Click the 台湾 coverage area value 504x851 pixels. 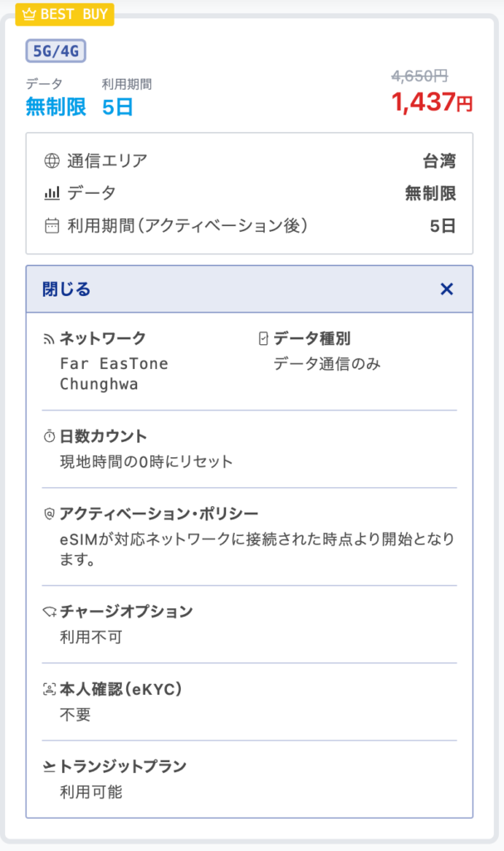click(438, 160)
